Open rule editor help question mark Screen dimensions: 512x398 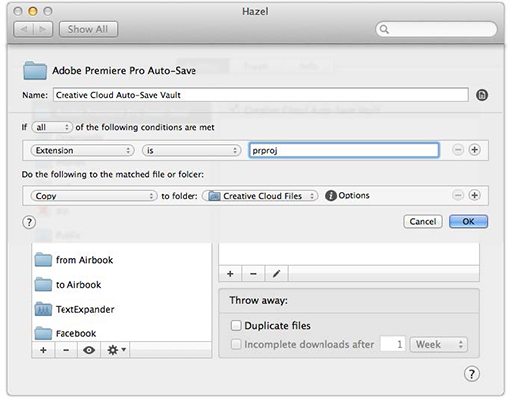pos(29,222)
